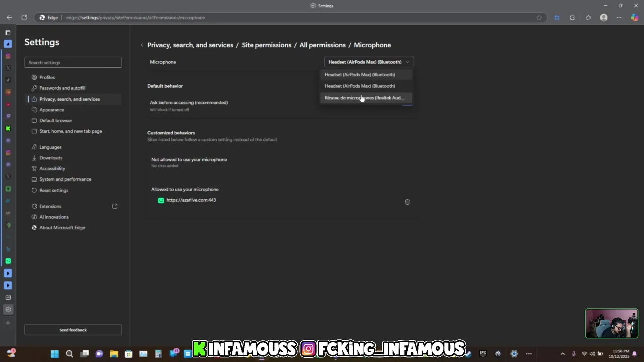Add this page to favorites star
The image size is (644, 362).
click(x=539, y=17)
